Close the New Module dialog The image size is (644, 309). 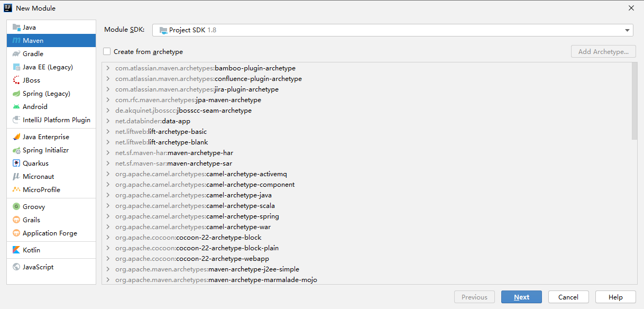click(x=631, y=8)
